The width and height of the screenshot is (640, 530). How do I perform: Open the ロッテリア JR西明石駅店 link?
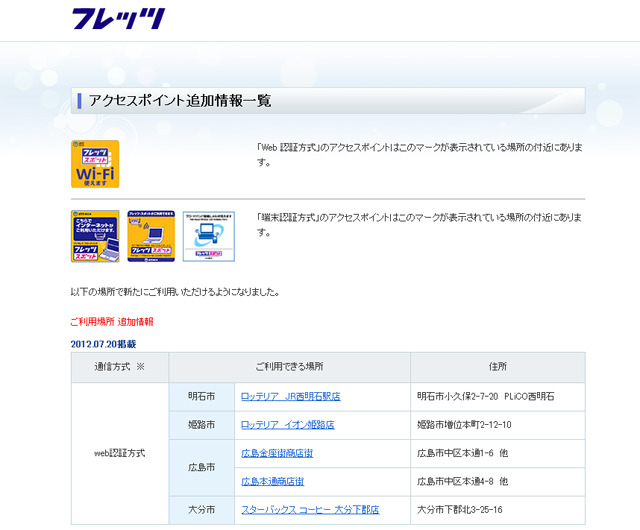coord(291,396)
